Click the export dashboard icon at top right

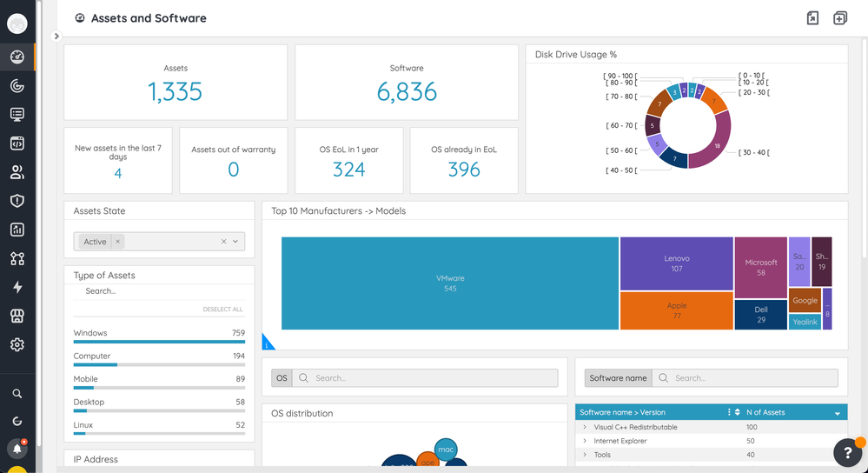point(812,18)
